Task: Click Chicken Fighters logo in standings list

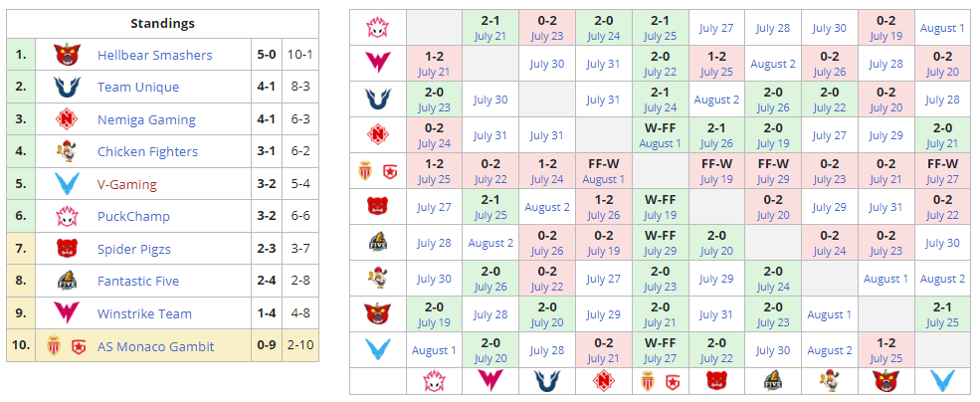Action: point(68,151)
